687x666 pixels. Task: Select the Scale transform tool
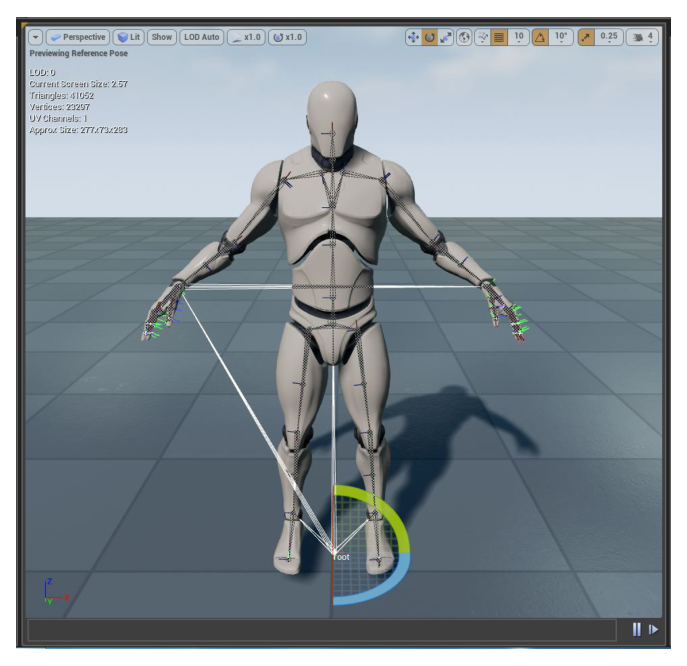click(x=446, y=37)
